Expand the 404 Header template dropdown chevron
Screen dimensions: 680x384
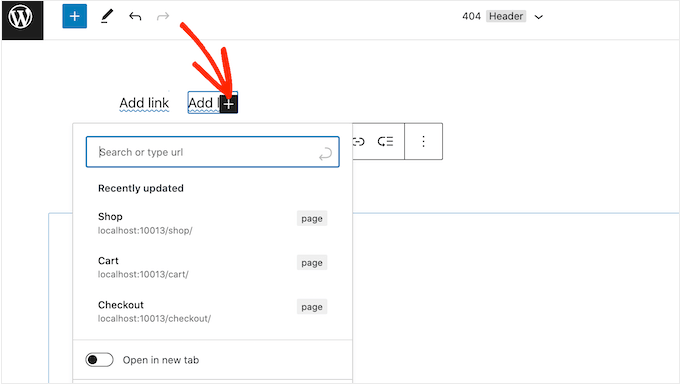click(x=539, y=17)
